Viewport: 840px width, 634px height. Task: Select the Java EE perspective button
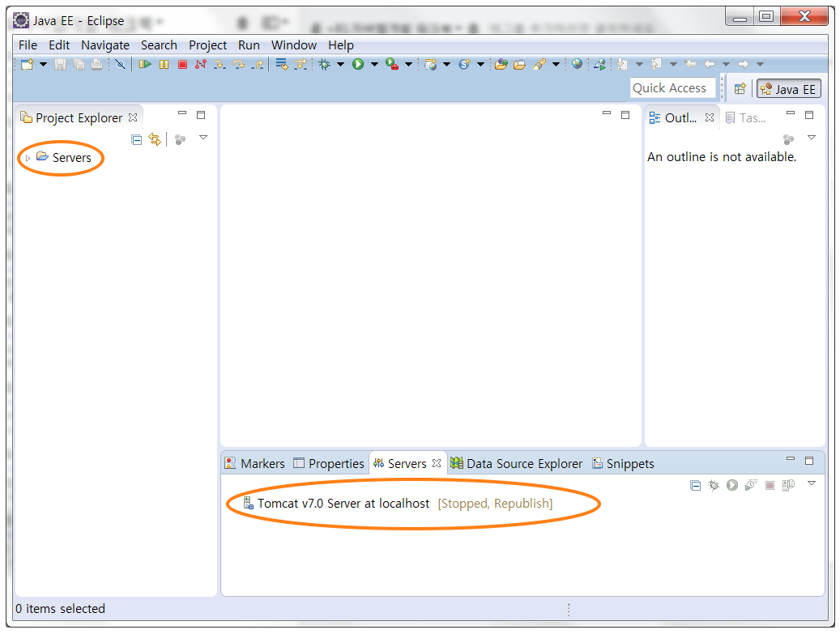[789, 89]
